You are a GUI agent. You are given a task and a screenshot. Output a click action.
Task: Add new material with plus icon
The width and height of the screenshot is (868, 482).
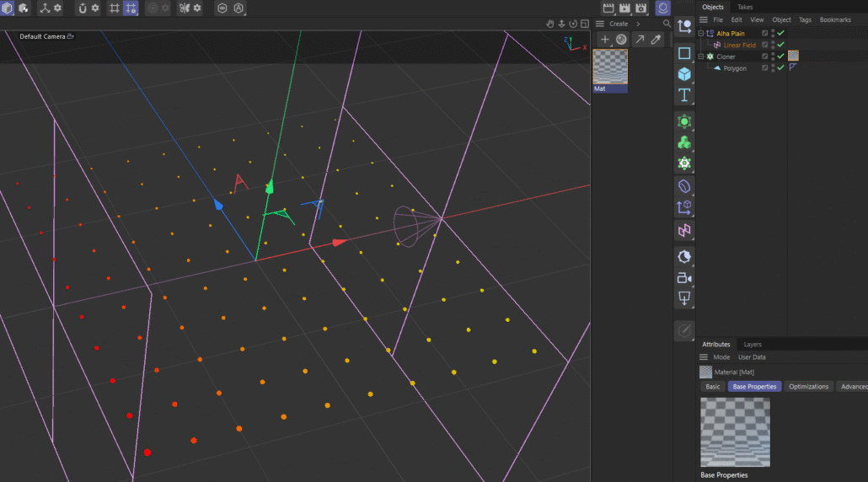point(604,40)
